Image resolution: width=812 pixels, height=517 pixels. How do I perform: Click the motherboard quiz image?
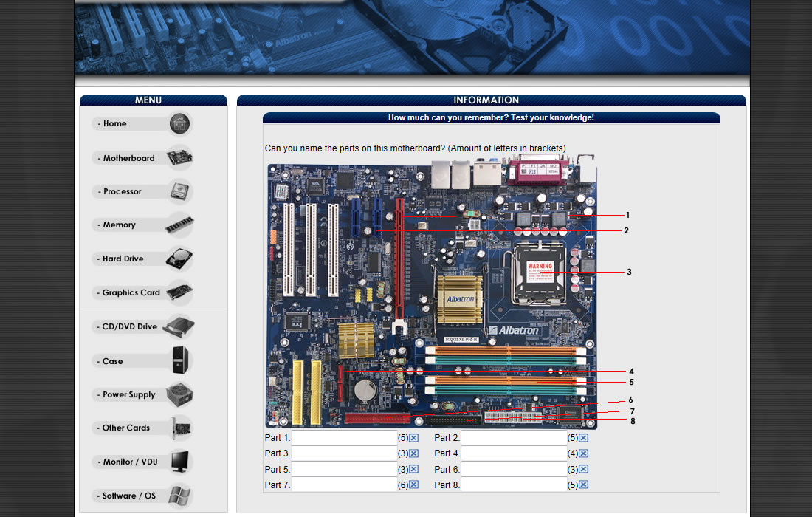click(432, 295)
